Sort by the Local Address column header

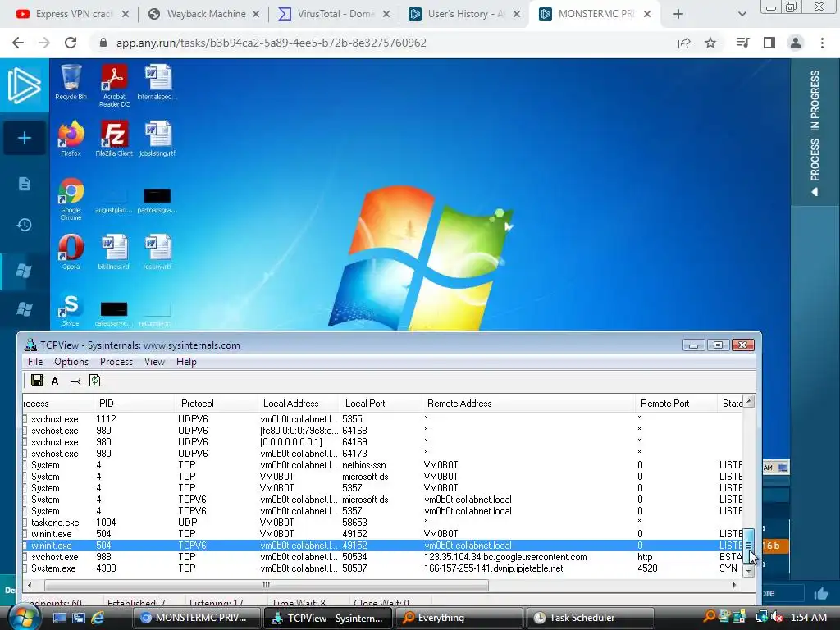299,404
